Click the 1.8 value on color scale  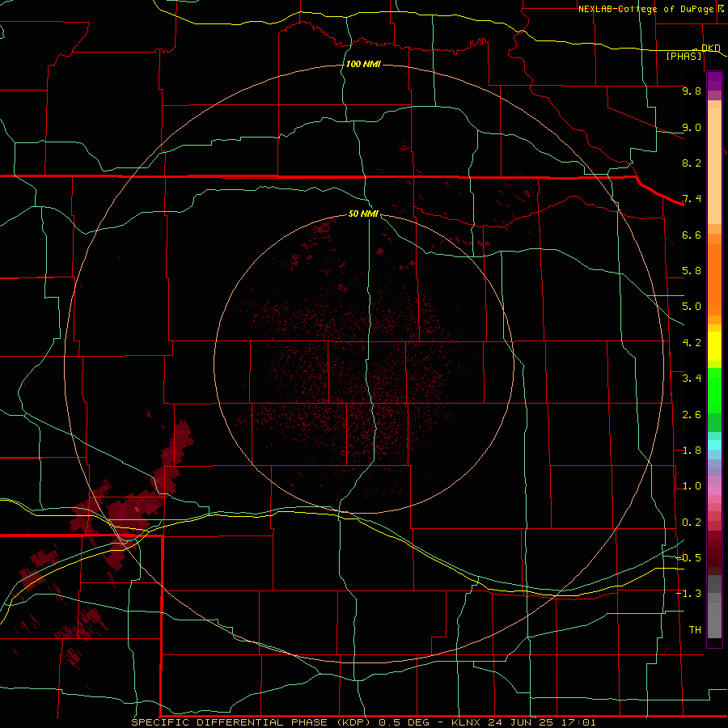[692, 451]
